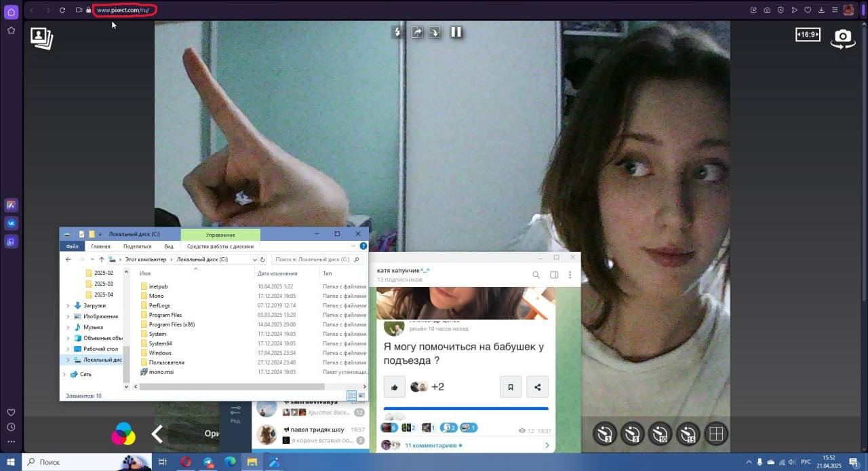Screen dimensions: 868x471
Task: Open the Средства работы с дисками tab
Action: coord(220,246)
